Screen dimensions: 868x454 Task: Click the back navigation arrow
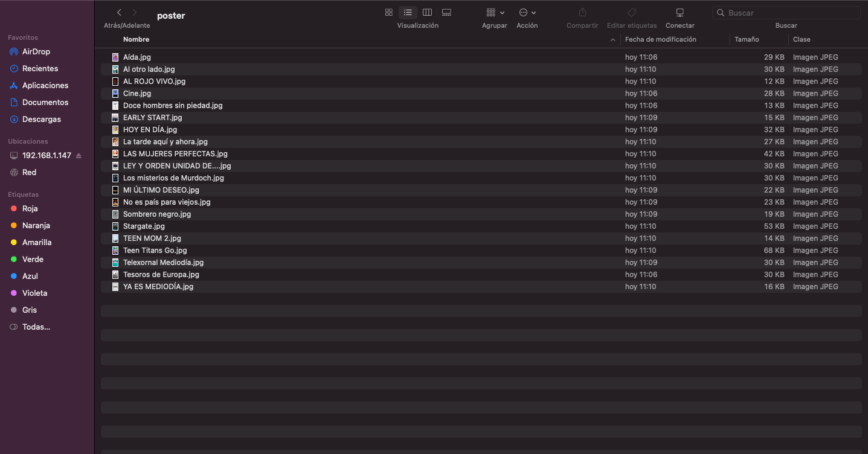(119, 13)
